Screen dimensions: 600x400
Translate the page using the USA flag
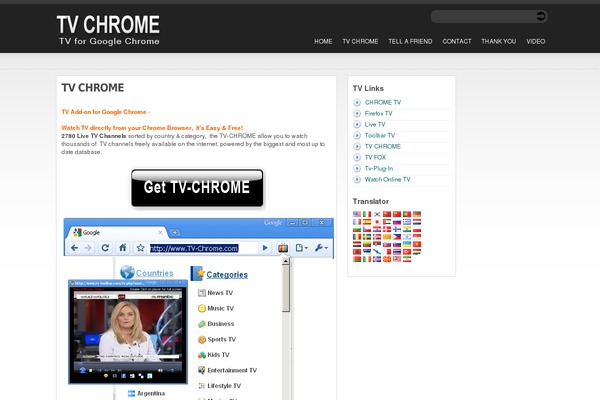click(x=357, y=214)
